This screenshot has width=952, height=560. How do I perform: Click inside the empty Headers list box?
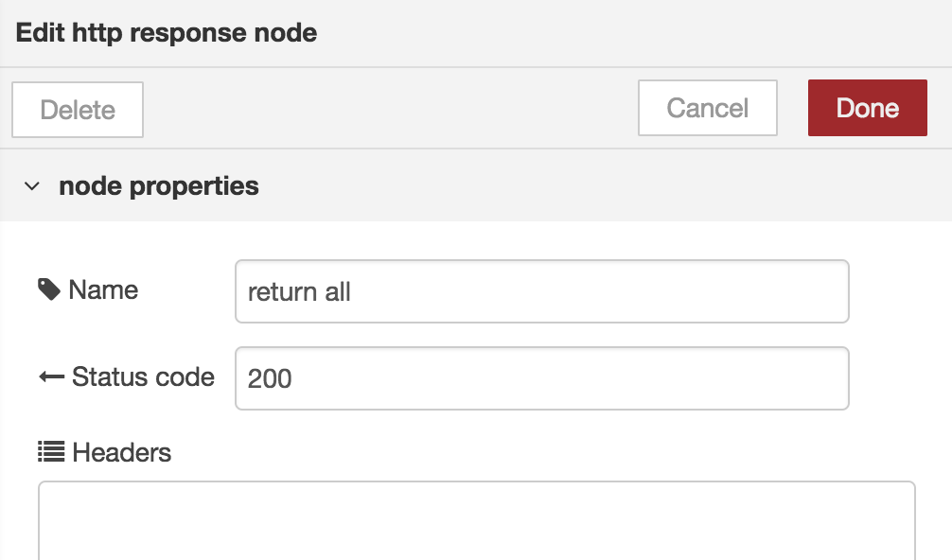tap(477, 520)
